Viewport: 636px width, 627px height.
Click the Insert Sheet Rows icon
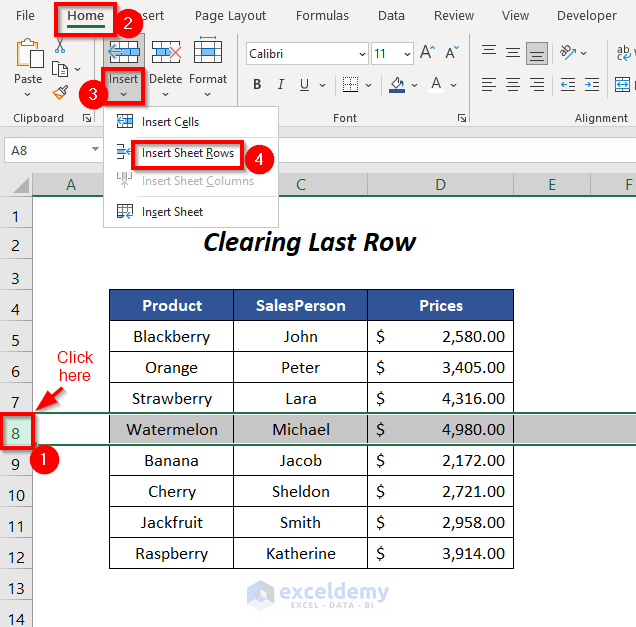(123, 152)
